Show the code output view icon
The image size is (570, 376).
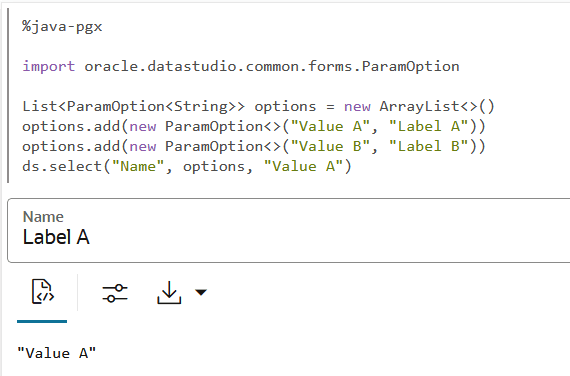click(x=43, y=292)
